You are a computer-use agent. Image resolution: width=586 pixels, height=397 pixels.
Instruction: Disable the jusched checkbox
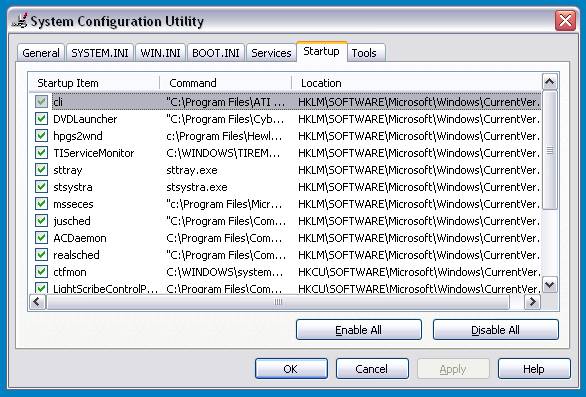[41, 221]
